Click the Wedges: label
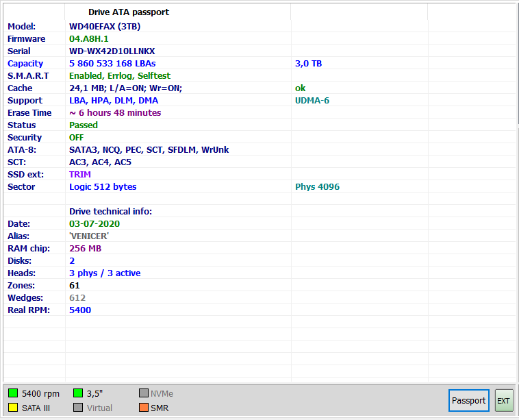Screen dimensions: 519x420 point(25,297)
